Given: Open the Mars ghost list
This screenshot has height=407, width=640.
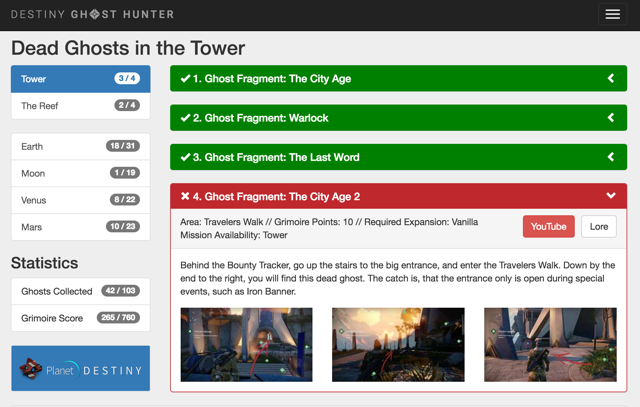Looking at the screenshot, I should (80, 227).
